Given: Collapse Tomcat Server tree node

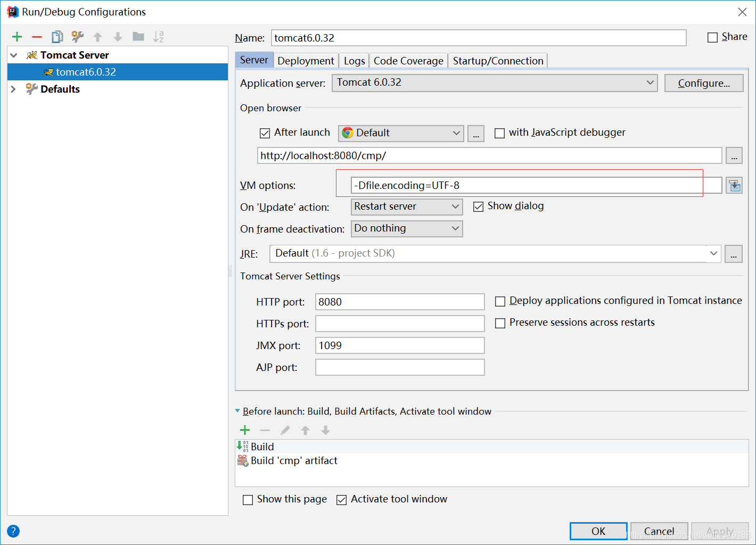Looking at the screenshot, I should (14, 55).
